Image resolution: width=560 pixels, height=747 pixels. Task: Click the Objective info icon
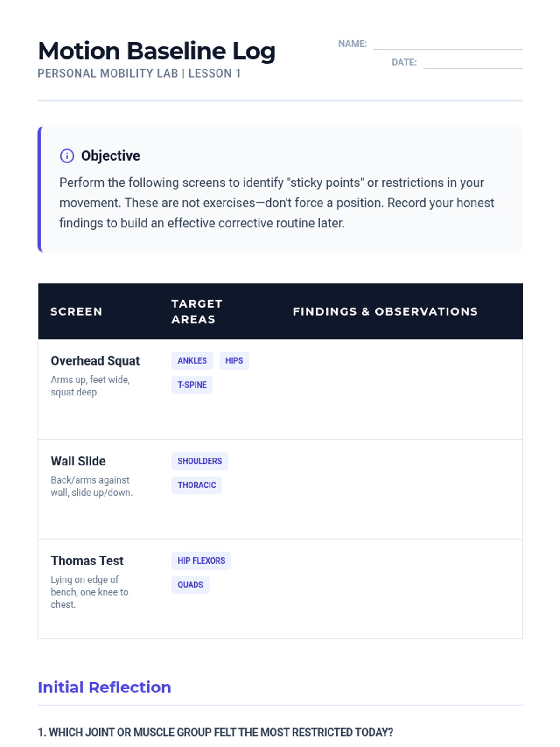tap(67, 156)
